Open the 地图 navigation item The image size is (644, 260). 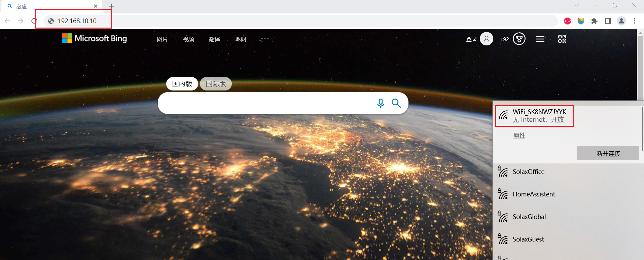coord(241,39)
